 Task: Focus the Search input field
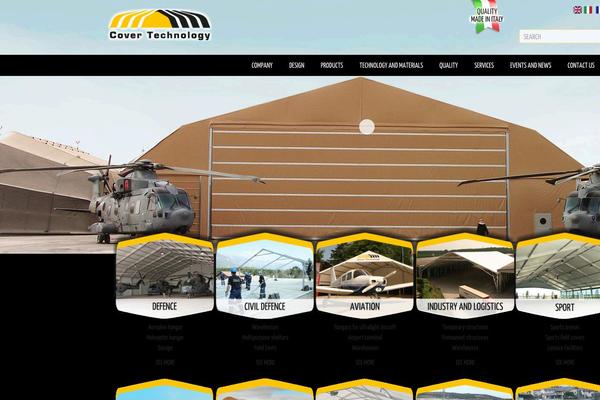pyautogui.click(x=559, y=36)
